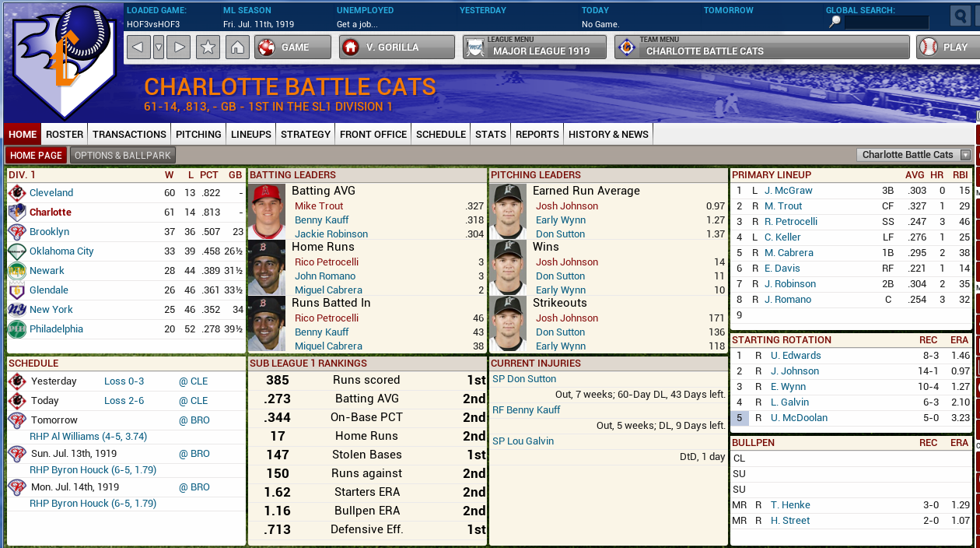Click the forward navigation arrow
The width and height of the screenshot is (980, 548).
coord(179,47)
